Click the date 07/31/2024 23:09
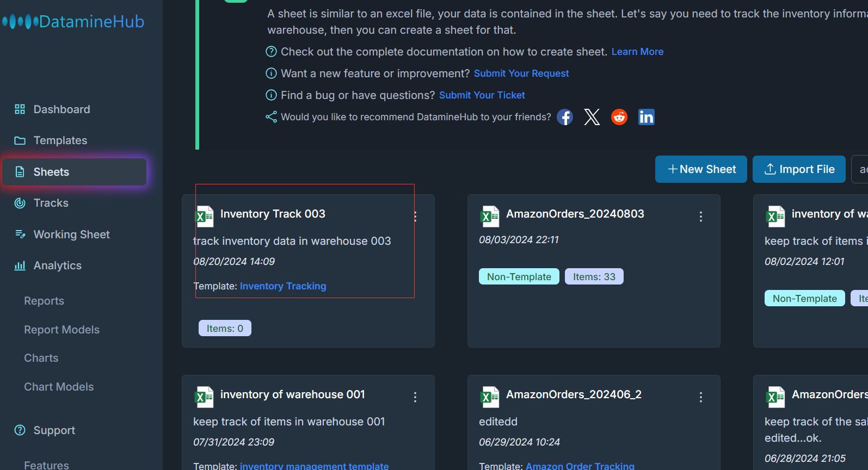Viewport: 868px width, 470px height. (x=234, y=442)
